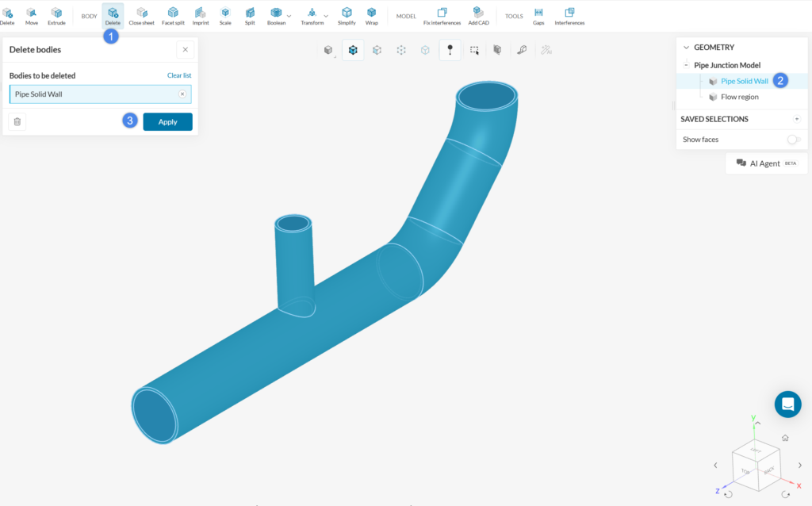Expand the Transform tool dropdown
Viewport: 812px width, 506px height.
click(325, 16)
